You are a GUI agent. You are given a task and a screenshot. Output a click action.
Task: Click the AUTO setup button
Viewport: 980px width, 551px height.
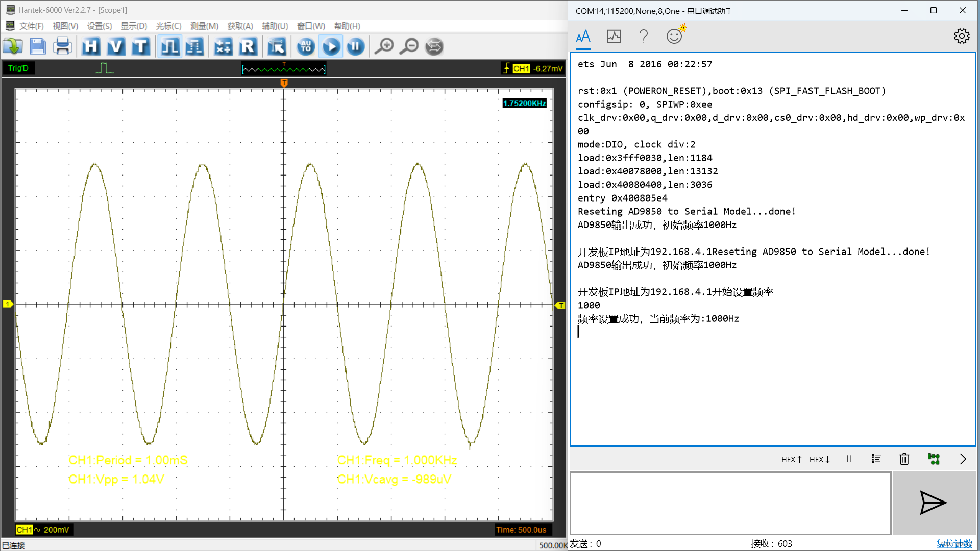tap(306, 47)
